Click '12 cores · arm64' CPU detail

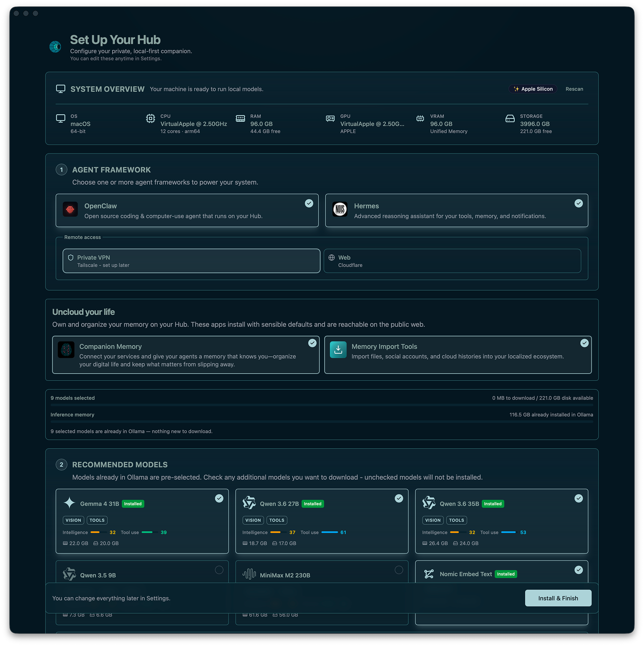180,131
